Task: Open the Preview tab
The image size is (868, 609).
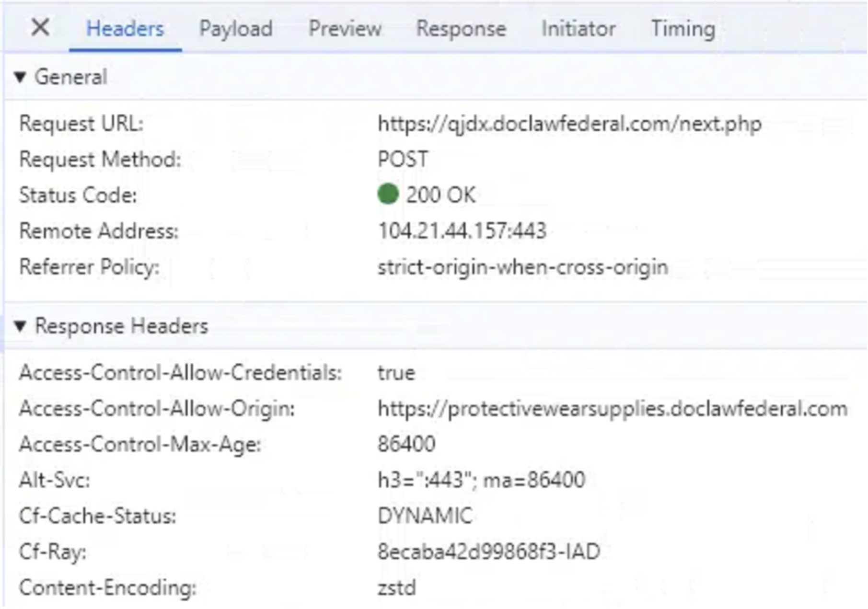Action: pyautogui.click(x=345, y=29)
